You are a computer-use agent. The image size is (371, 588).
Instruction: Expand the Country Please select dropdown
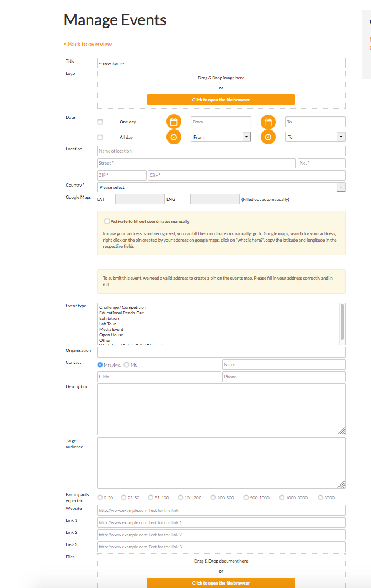[221, 187]
